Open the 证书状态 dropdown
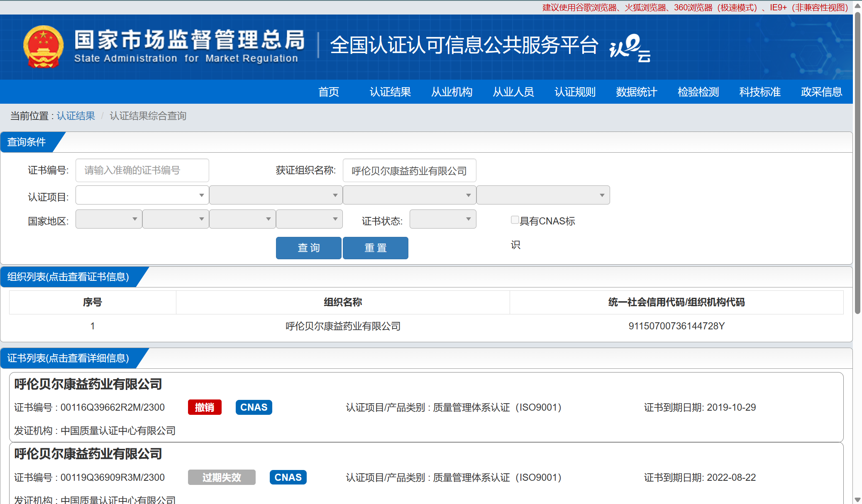This screenshot has width=862, height=504. pos(443,219)
